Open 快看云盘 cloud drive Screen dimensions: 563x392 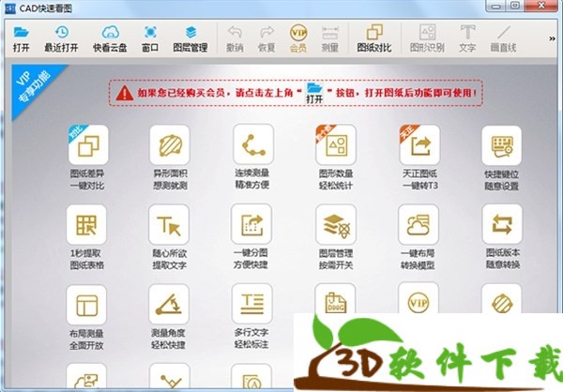tap(110, 38)
